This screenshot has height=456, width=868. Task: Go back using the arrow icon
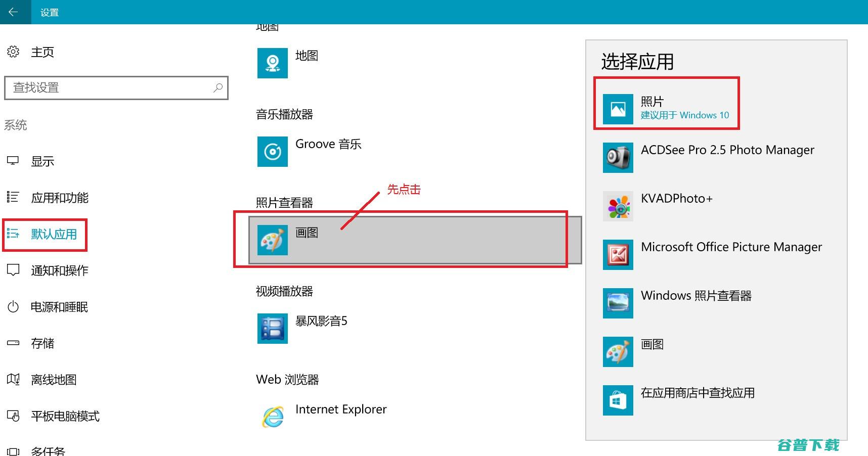coord(14,12)
